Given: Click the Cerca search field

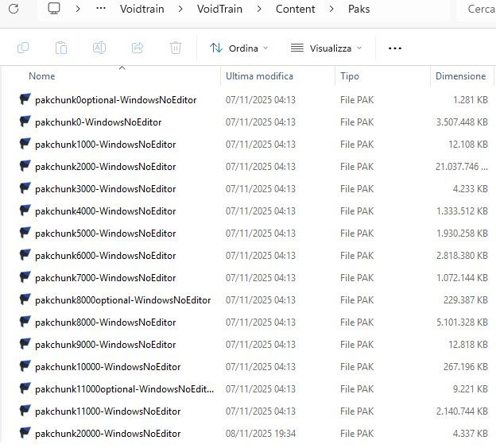Looking at the screenshot, I should tap(476, 9).
